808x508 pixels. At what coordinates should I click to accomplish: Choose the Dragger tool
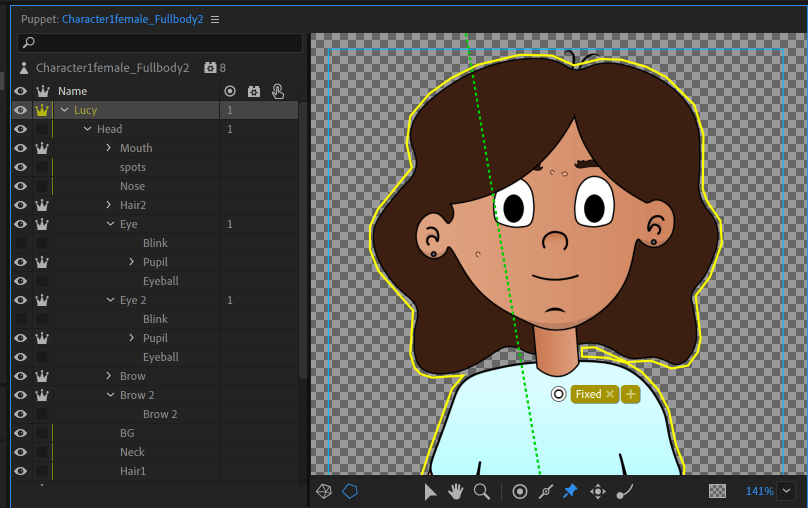click(598, 492)
